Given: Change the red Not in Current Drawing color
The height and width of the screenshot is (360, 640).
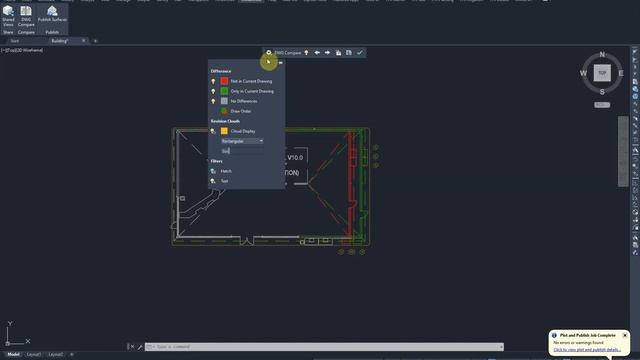Looking at the screenshot, I should tap(224, 81).
